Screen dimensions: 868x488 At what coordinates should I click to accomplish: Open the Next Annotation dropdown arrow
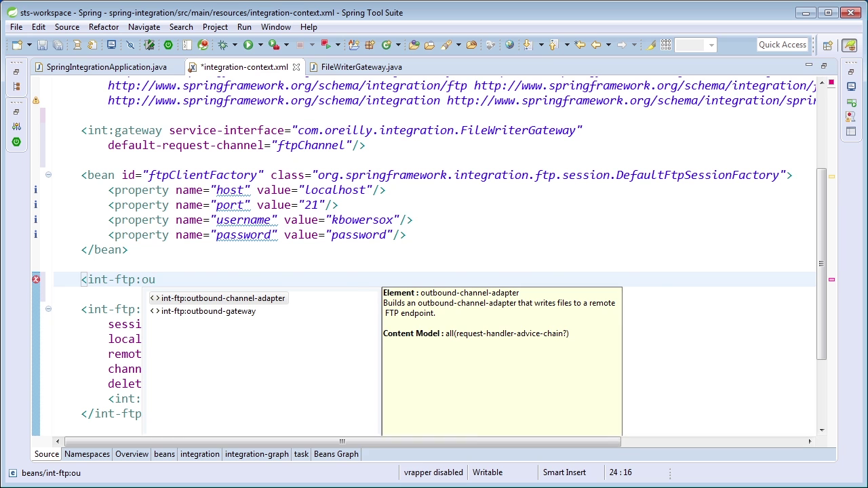point(541,45)
